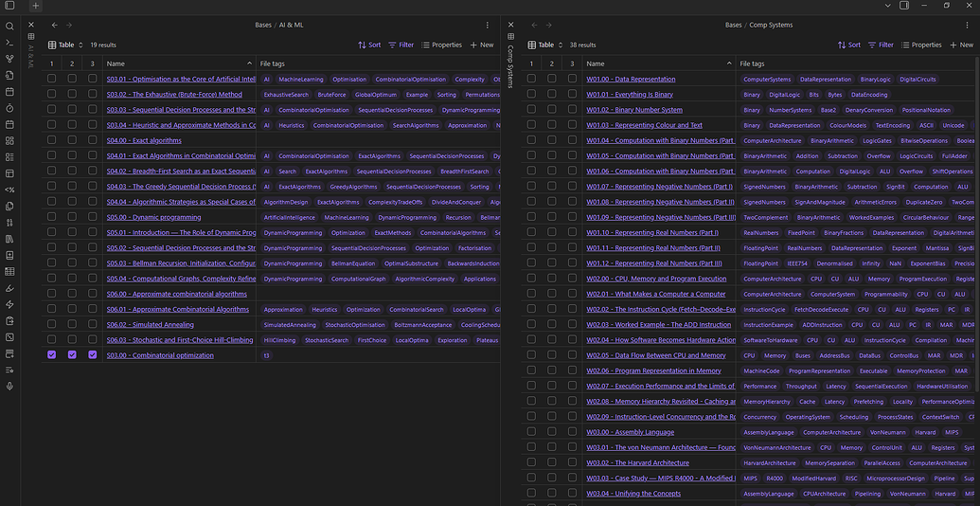Image resolution: width=980 pixels, height=506 pixels.
Task: Navigate forward in AI & ML pane
Action: 69,25
